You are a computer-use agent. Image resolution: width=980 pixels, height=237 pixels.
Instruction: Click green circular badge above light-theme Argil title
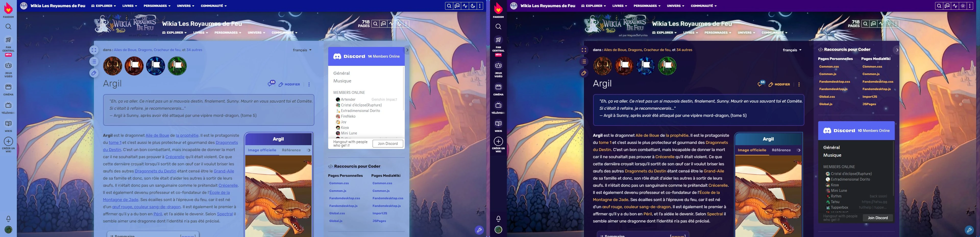[177, 66]
